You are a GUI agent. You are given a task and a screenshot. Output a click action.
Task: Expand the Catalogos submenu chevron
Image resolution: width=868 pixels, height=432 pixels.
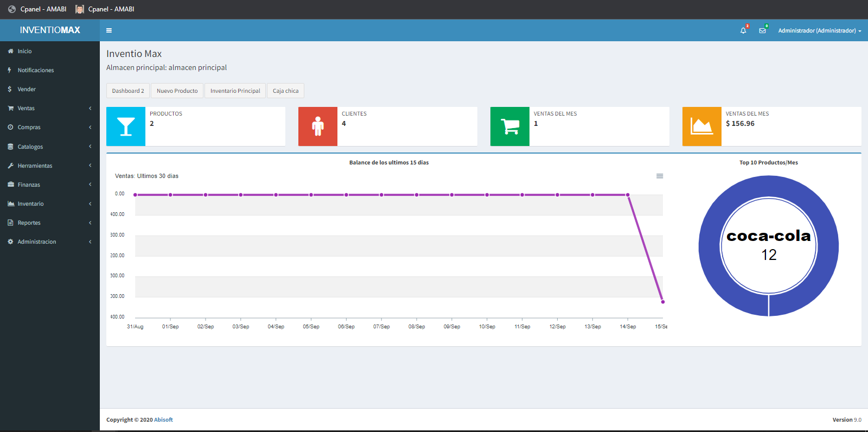(90, 147)
